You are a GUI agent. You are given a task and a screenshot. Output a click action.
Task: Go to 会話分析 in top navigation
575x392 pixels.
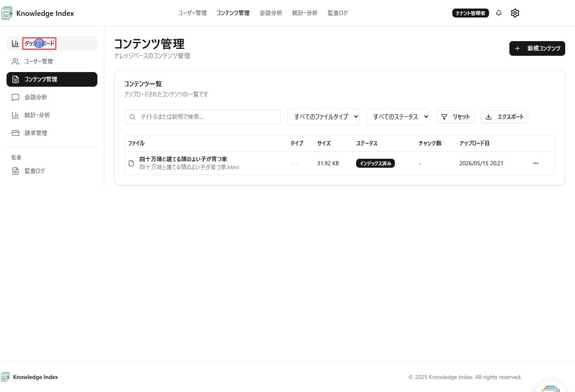271,13
